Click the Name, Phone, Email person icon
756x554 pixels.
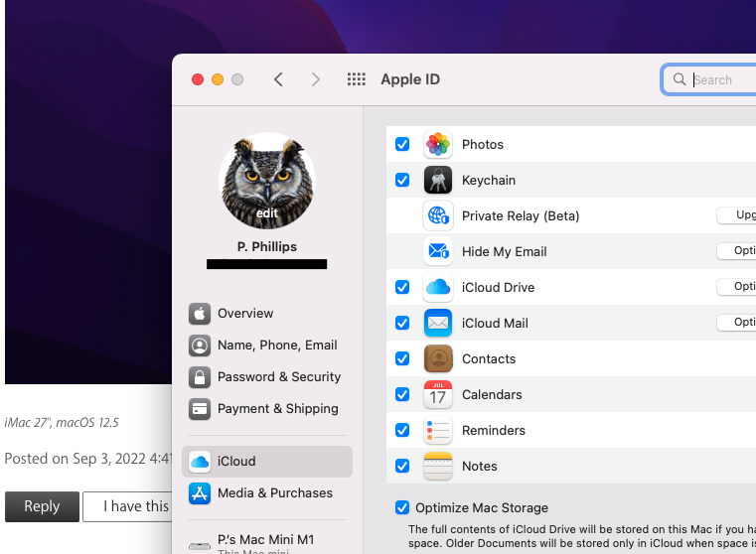[200, 346]
